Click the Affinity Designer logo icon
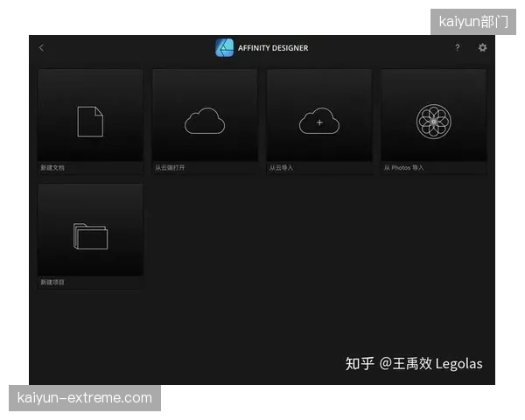This screenshot has width=525, height=420. pyautogui.click(x=224, y=47)
